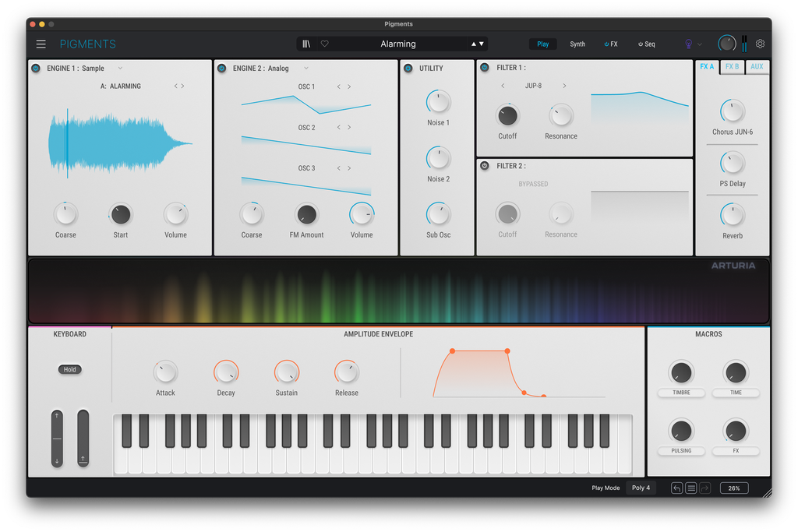The width and height of the screenshot is (798, 532).
Task: Toggle FX section power in top bar
Action: (606, 44)
